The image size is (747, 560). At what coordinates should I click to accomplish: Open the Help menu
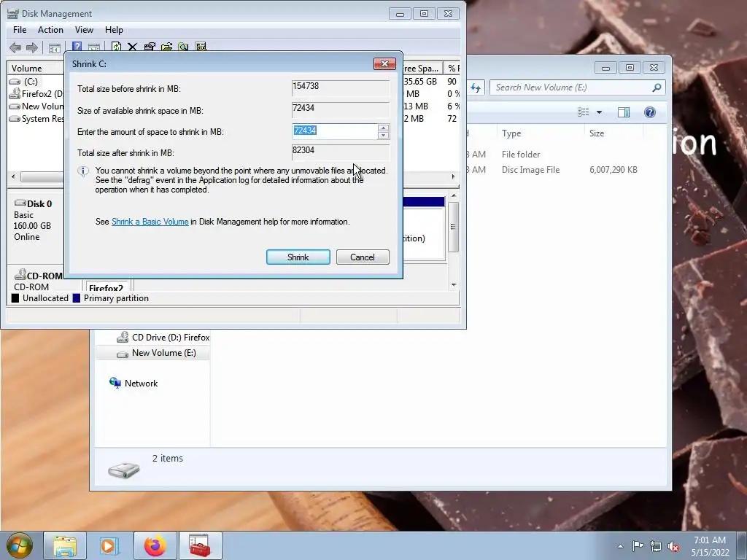click(114, 29)
